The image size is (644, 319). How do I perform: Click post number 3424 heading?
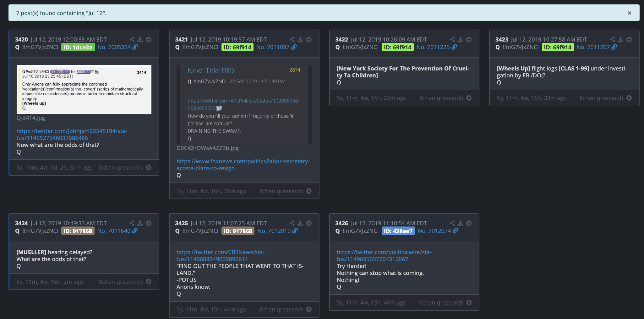coord(21,223)
